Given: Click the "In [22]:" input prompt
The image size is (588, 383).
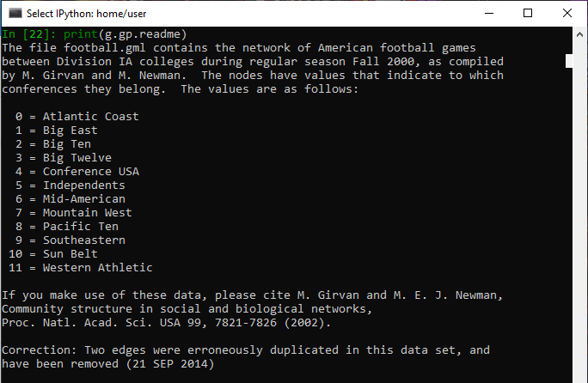Looking at the screenshot, I should [27, 34].
